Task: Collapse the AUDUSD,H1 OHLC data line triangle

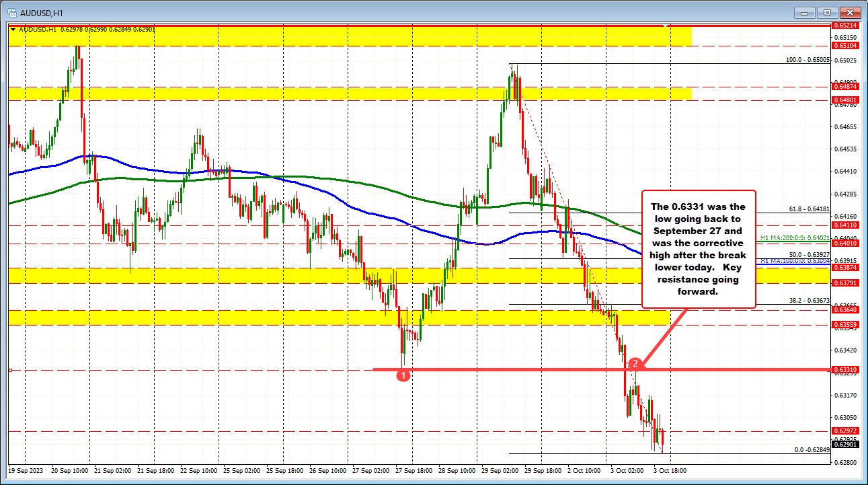Action: pos(13,30)
